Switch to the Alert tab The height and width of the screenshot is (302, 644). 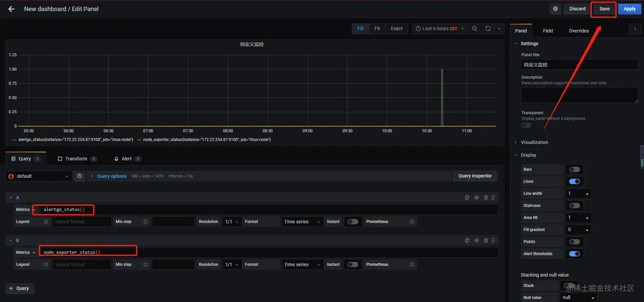click(127, 159)
